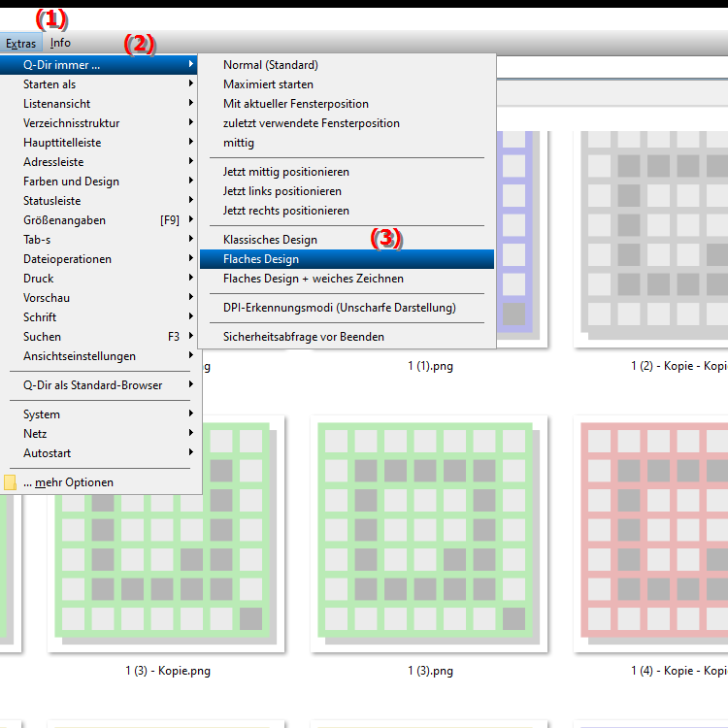Click arrow beside Haupttitelleiste

[x=191, y=142]
